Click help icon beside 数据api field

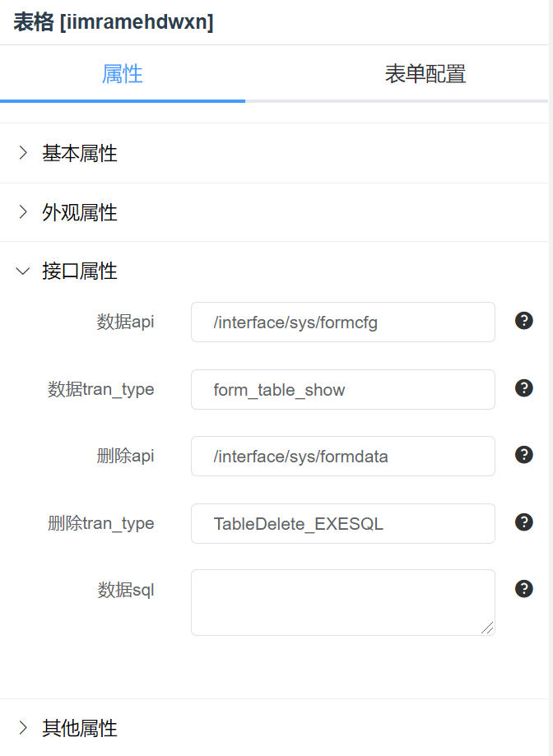point(523,321)
